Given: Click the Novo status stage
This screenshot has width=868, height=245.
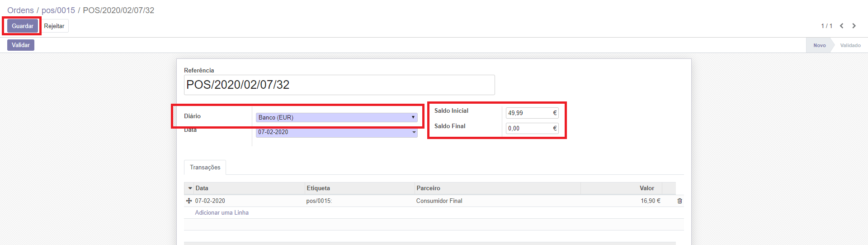Looking at the screenshot, I should coord(819,45).
